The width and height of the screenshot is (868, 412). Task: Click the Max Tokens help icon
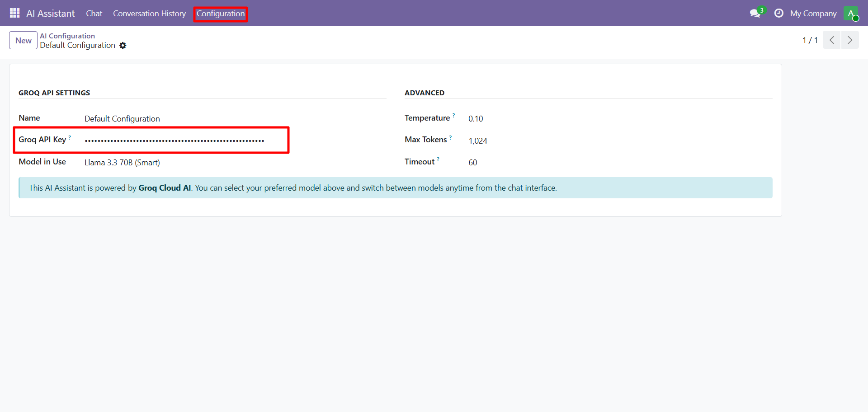pos(450,137)
